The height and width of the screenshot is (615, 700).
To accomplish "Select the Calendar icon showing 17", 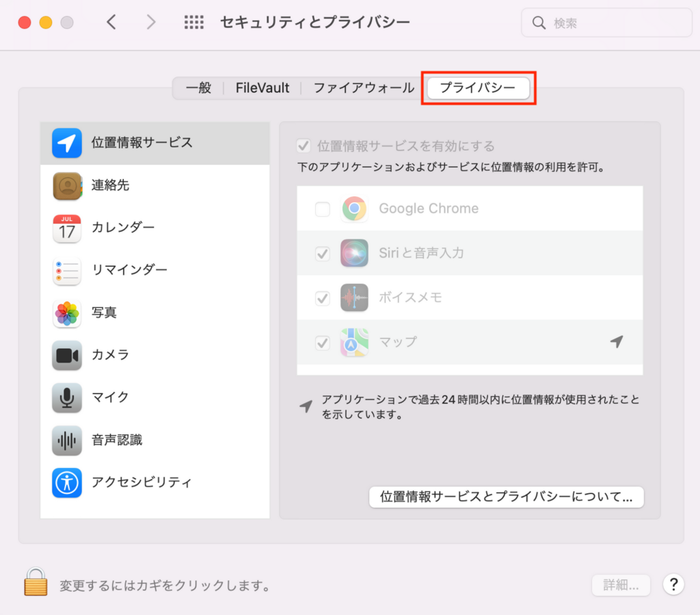I will [x=66, y=228].
